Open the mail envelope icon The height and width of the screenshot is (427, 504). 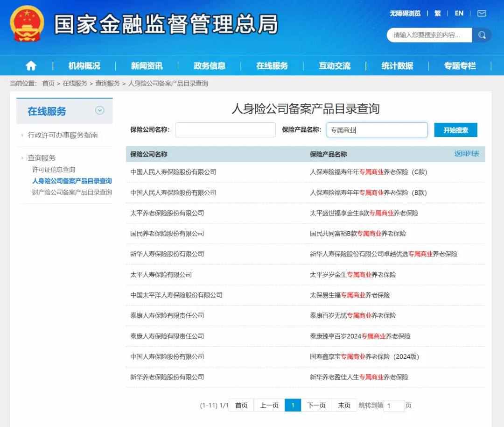[x=482, y=14]
